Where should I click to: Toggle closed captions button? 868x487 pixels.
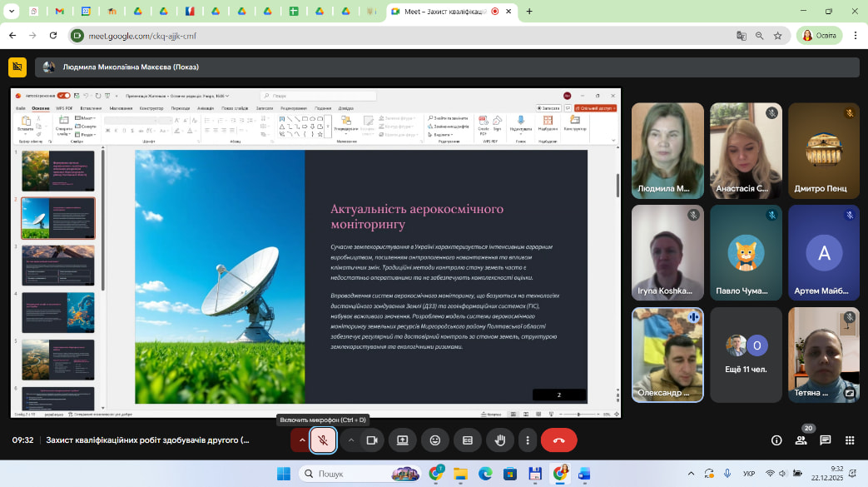(468, 440)
